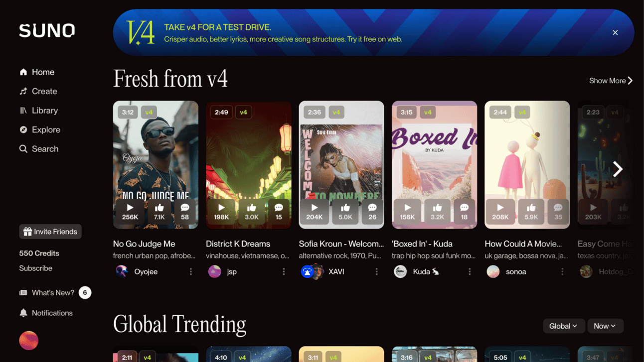Play Sofia Kroun Welcome to Nowhere
The width and height of the screenshot is (644, 362).
pos(315,211)
